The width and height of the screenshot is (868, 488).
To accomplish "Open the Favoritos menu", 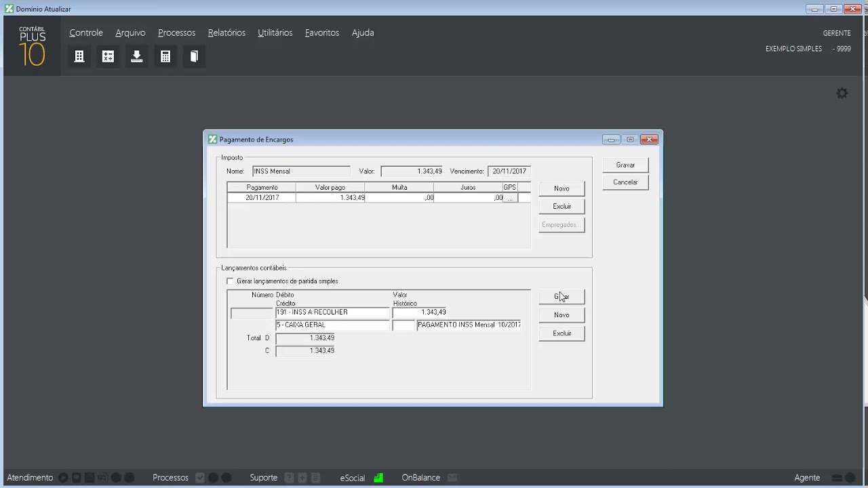I will coord(322,33).
